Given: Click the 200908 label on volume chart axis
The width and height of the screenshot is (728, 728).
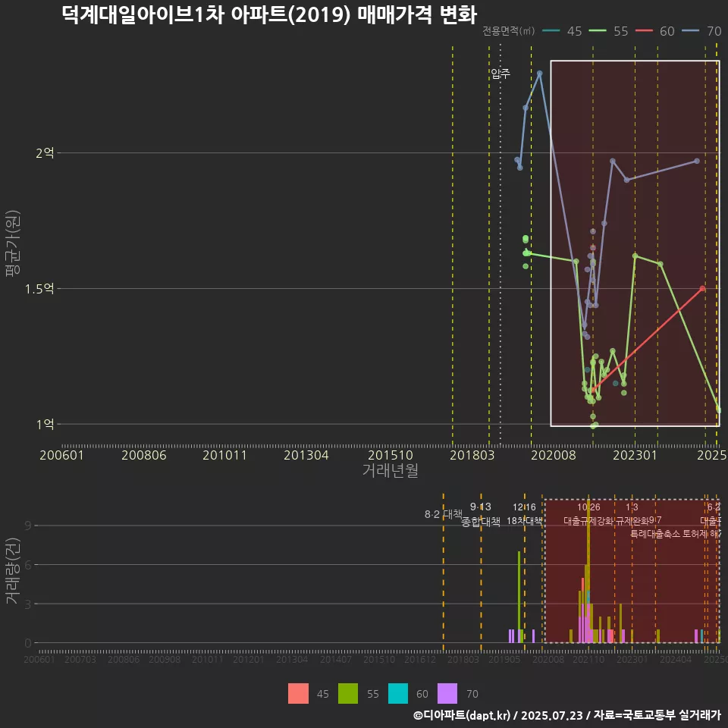Looking at the screenshot, I should pos(165,659).
